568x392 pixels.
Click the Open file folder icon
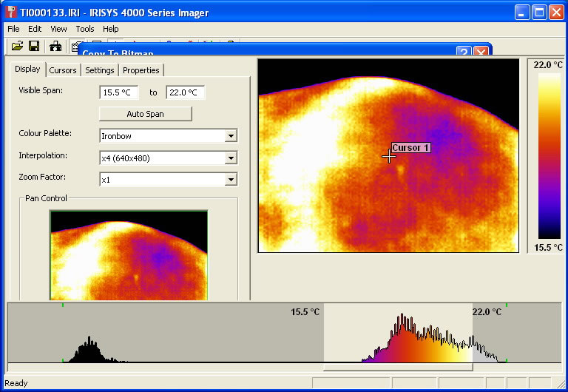coord(18,47)
